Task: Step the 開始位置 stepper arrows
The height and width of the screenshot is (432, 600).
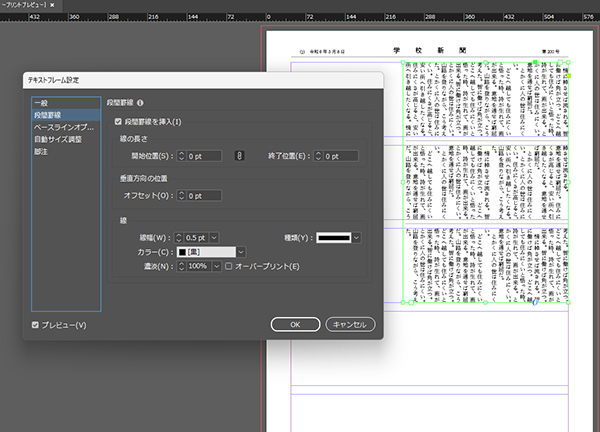Action: (182, 156)
